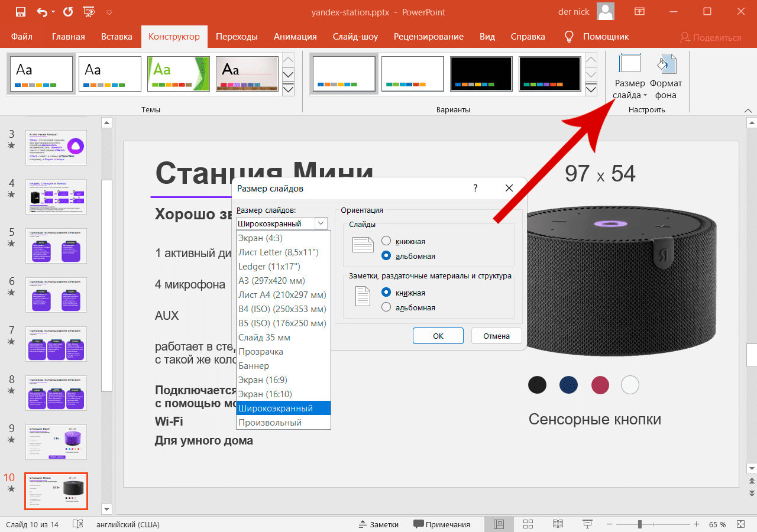Click the Поделиться share button
Screen dimensions: 757x532
710,37
